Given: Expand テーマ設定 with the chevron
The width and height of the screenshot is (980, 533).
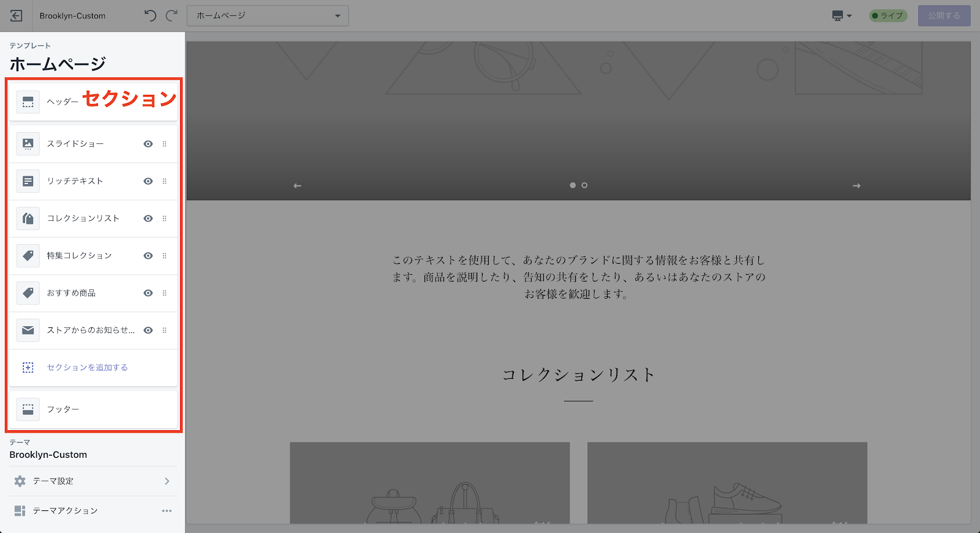Looking at the screenshot, I should tap(167, 481).
